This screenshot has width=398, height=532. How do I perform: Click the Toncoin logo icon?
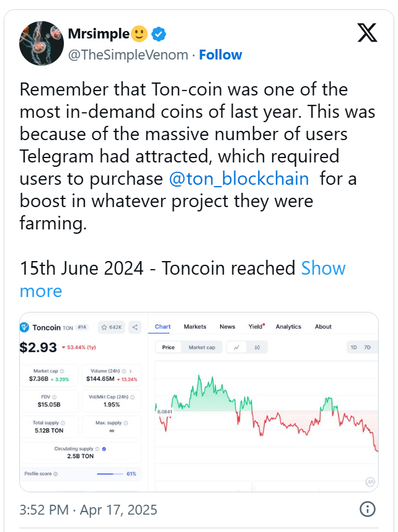click(x=25, y=327)
